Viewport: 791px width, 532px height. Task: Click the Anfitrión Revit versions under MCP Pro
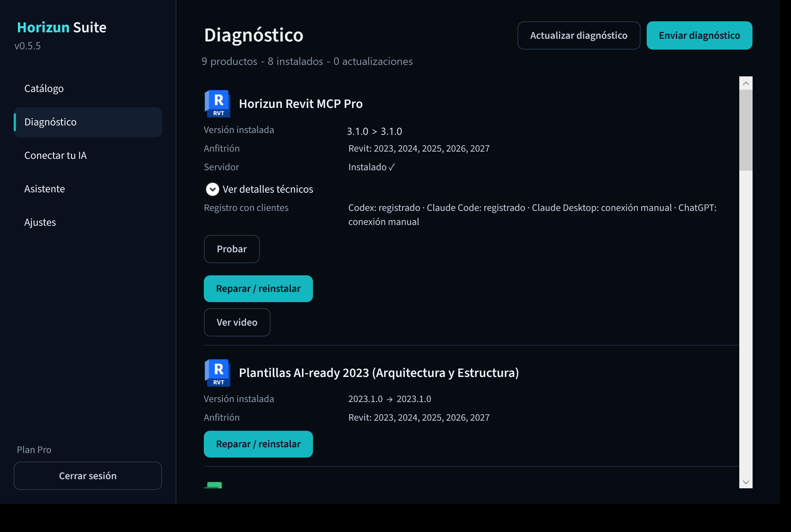pos(419,149)
